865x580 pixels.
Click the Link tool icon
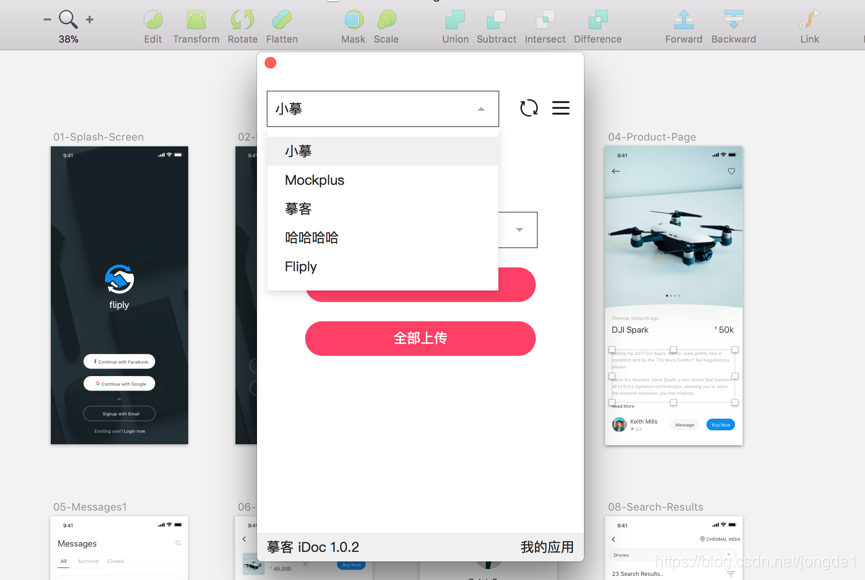pyautogui.click(x=809, y=20)
